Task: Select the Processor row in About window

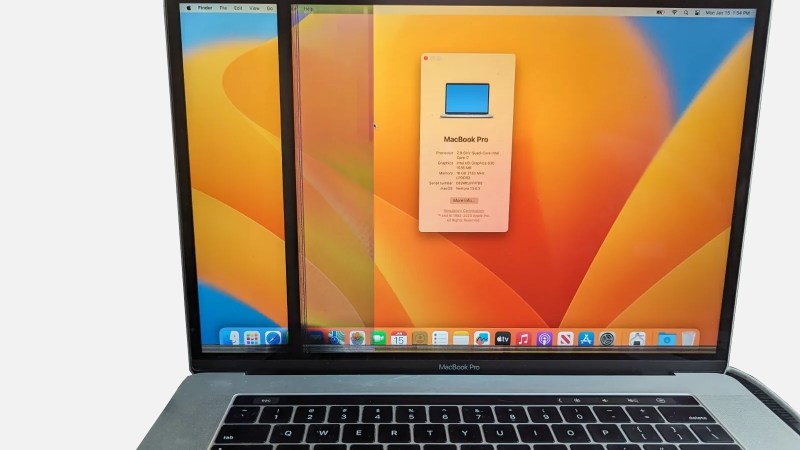Action: coord(467,155)
